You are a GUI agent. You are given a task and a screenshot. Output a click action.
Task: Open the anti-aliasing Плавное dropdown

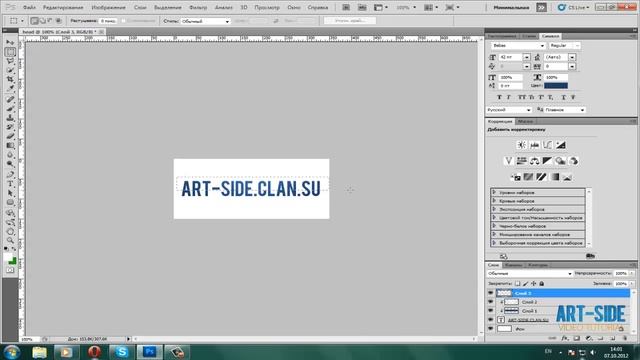(x=564, y=110)
